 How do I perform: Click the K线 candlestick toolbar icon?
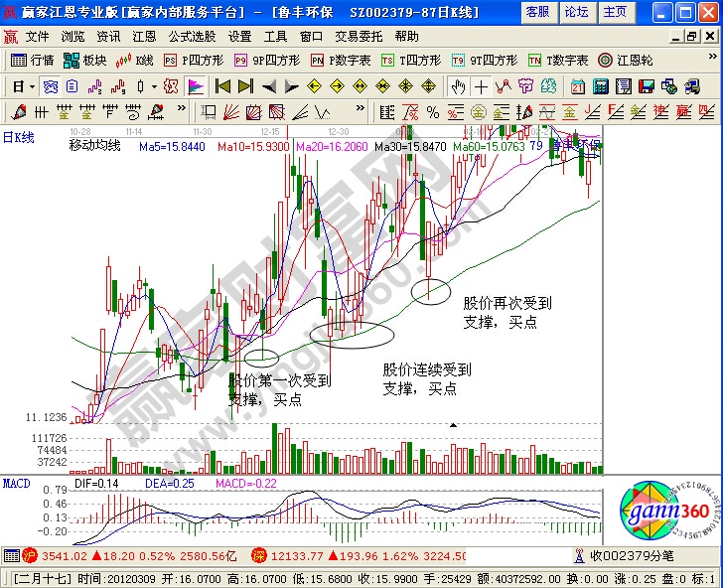[134, 60]
